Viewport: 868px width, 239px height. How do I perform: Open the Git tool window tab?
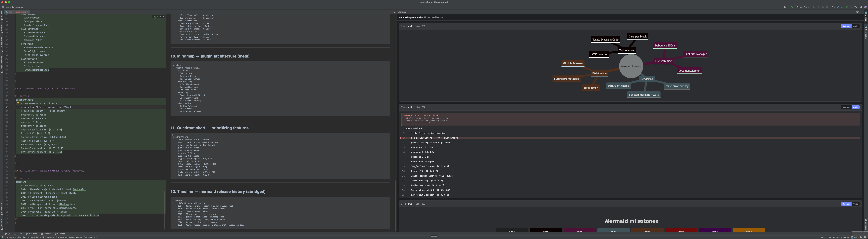[8, 234]
